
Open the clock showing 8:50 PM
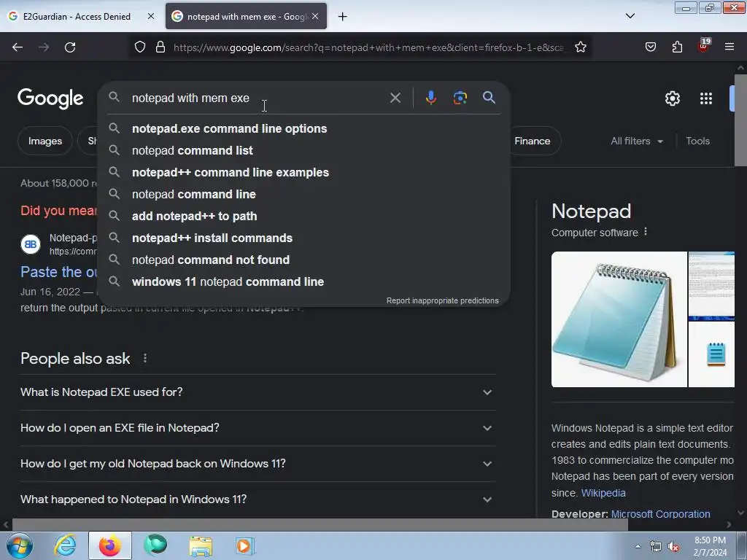710,546
